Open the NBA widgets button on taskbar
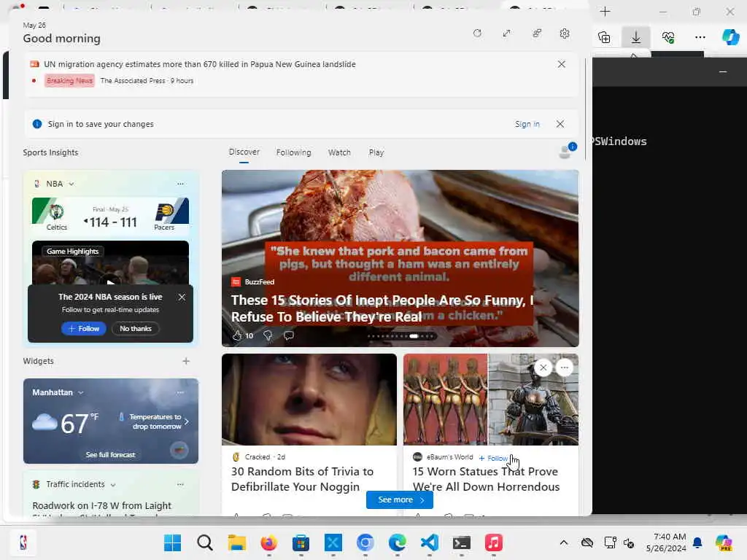 [23, 542]
